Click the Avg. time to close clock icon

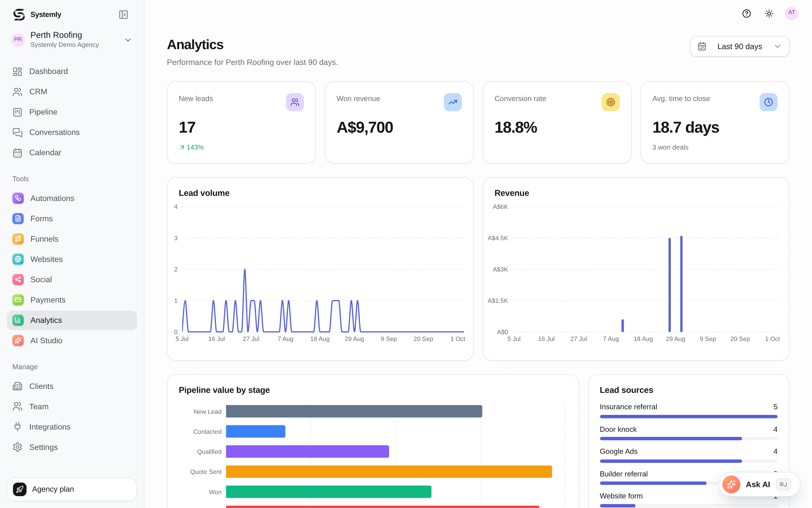click(x=768, y=102)
